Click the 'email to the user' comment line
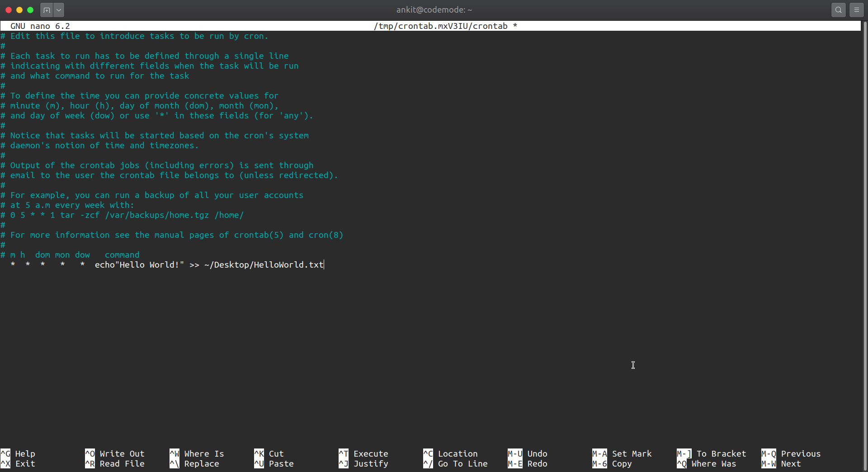The width and height of the screenshot is (868, 472). click(x=170, y=175)
